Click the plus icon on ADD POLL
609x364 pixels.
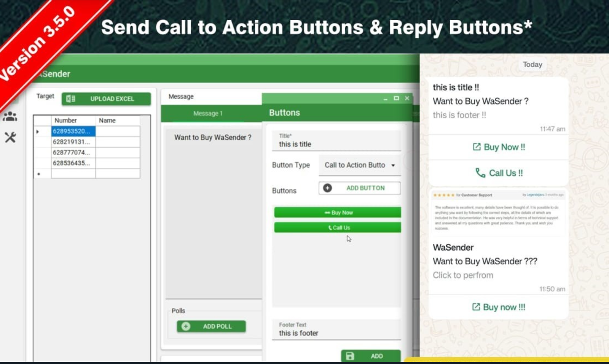coord(186,326)
